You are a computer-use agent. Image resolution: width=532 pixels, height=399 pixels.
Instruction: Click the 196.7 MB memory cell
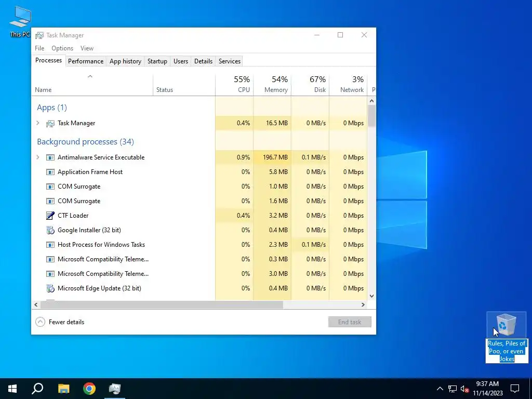[272, 157]
